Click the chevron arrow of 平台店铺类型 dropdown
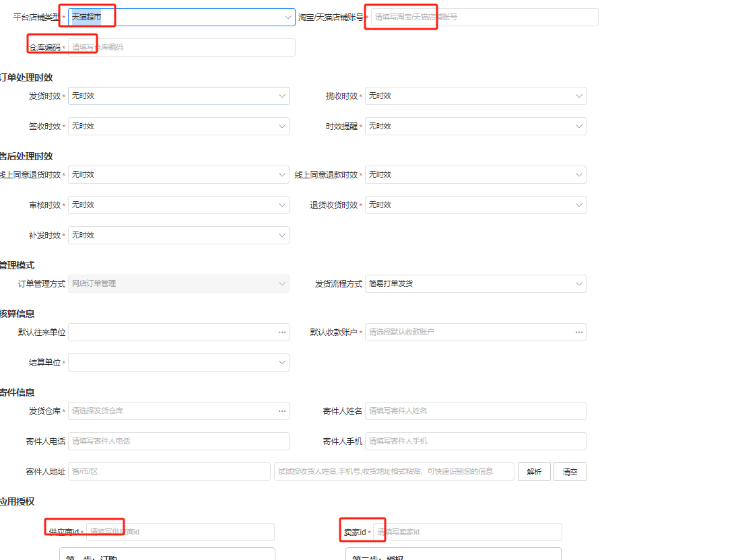This screenshot has width=734, height=560. pos(288,17)
